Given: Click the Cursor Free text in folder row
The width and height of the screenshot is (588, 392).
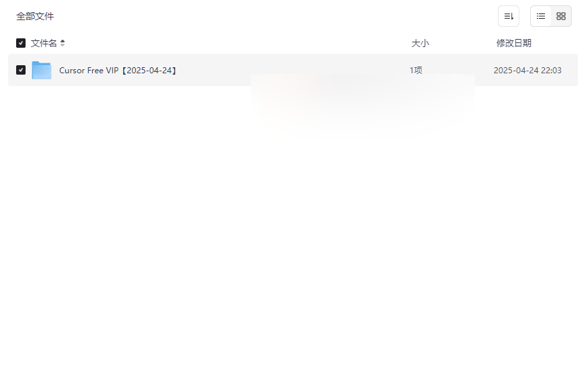Looking at the screenshot, I should pos(81,71).
